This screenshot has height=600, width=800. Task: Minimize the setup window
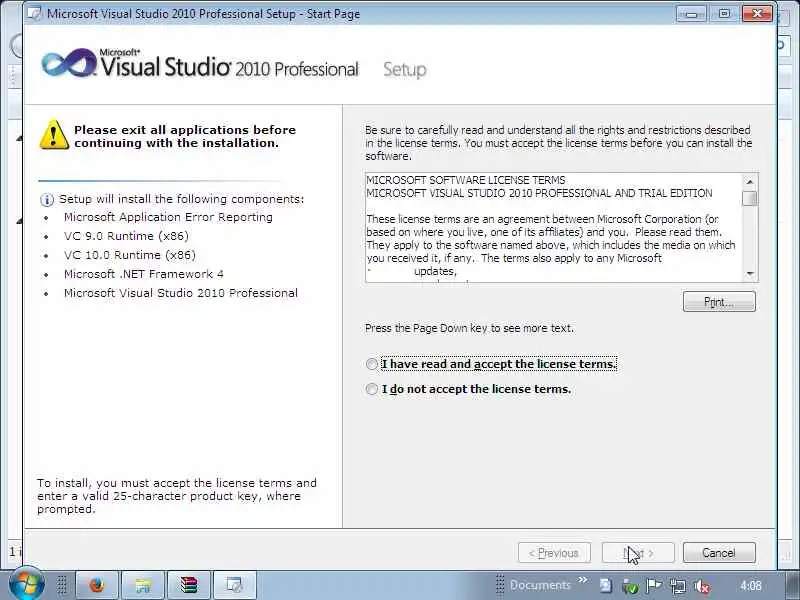point(692,13)
